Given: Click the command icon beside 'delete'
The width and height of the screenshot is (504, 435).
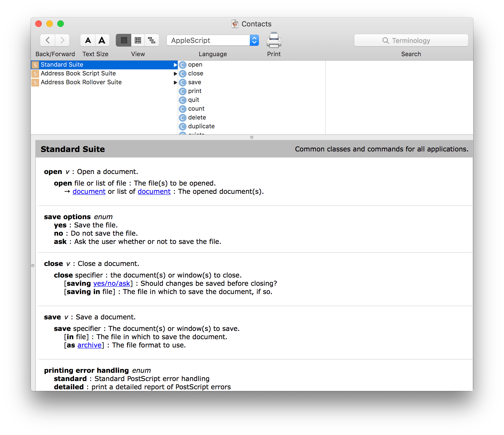Looking at the screenshot, I should coord(183,118).
